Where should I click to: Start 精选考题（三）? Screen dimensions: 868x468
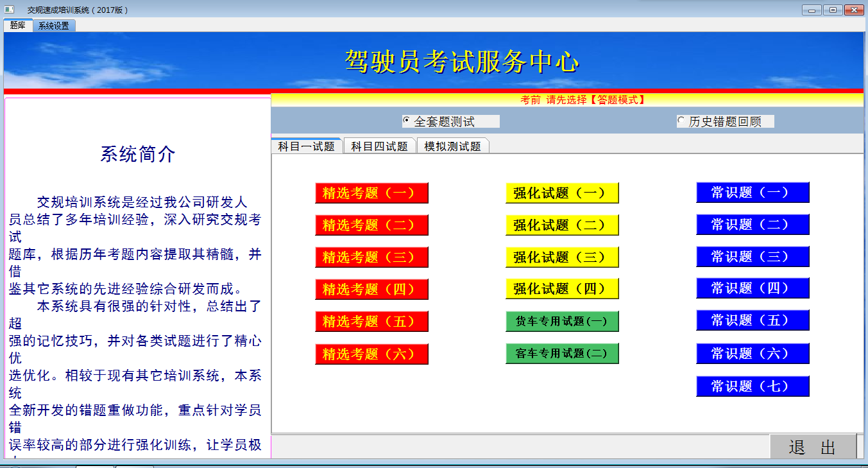tap(371, 257)
